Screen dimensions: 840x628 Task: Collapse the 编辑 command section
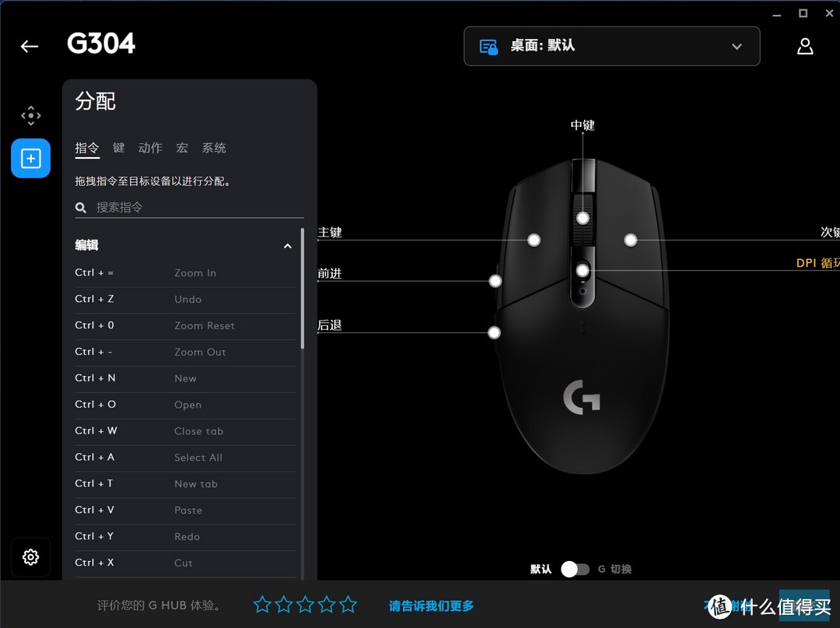[x=288, y=245]
